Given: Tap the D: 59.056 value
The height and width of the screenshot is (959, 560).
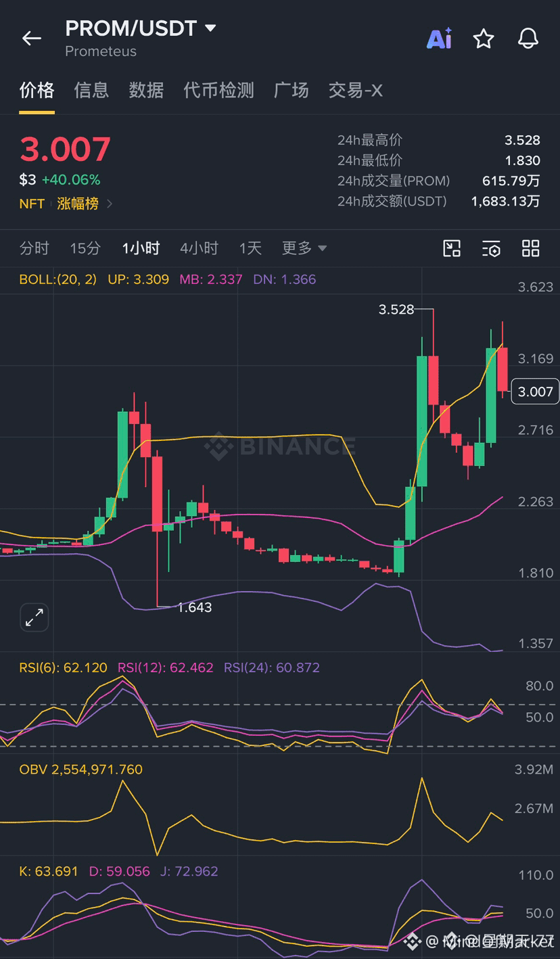Looking at the screenshot, I should (120, 871).
